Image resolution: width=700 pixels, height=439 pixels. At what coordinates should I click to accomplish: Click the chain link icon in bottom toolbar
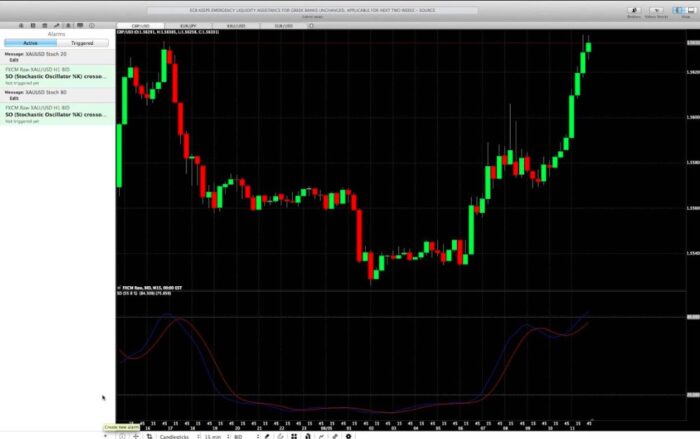(335, 436)
